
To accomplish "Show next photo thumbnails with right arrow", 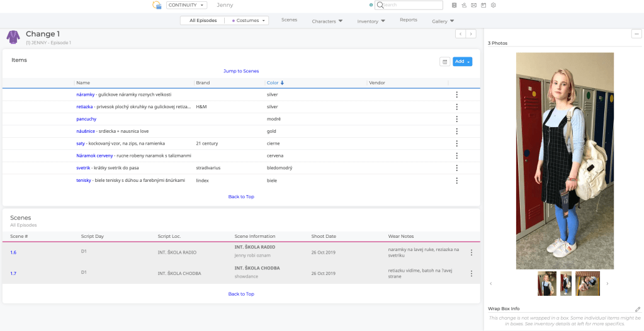I will pyautogui.click(x=607, y=284).
